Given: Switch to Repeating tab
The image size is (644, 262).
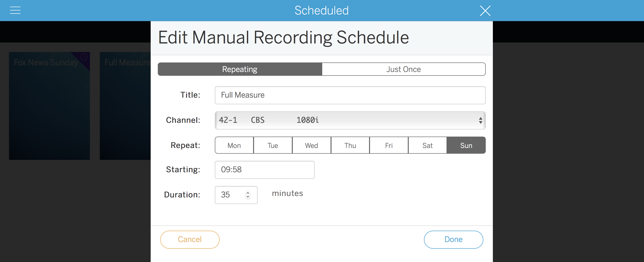Looking at the screenshot, I should (240, 69).
